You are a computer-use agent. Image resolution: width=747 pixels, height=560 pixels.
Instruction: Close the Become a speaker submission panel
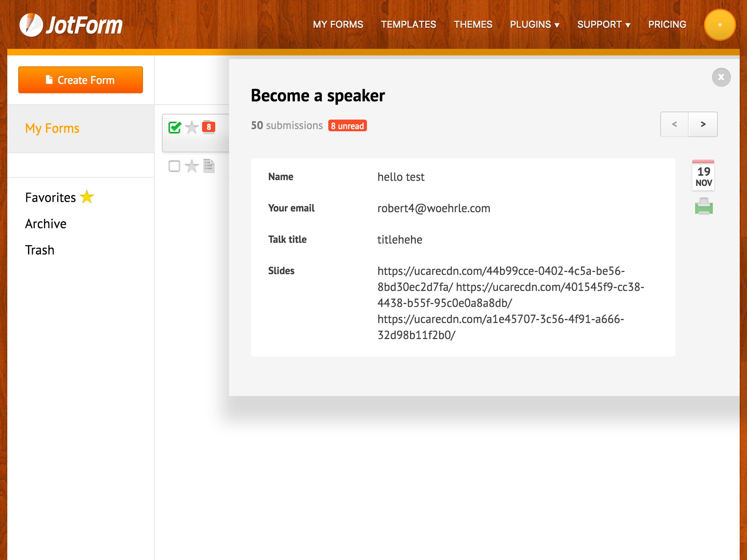point(721,77)
